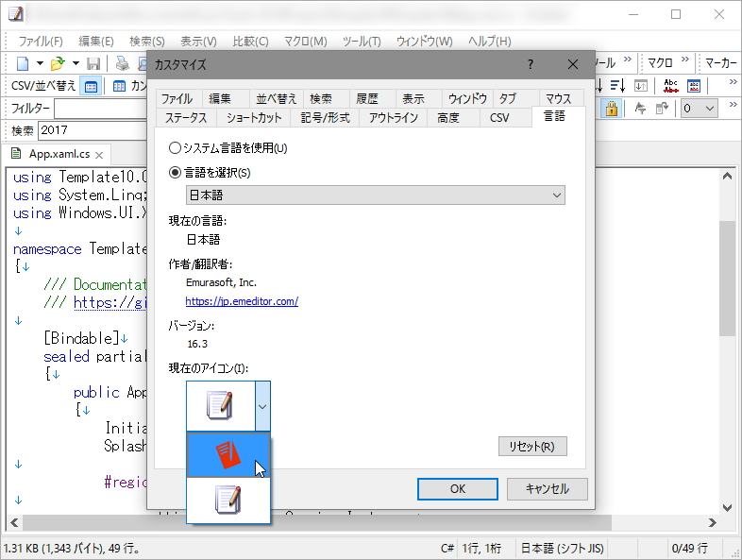Open the ツール(T) menu
This screenshot has width=742, height=560.
click(x=362, y=42)
